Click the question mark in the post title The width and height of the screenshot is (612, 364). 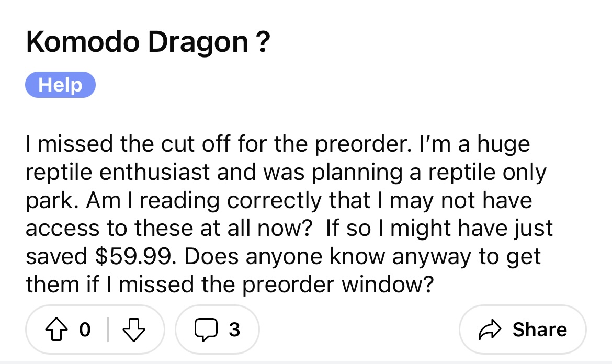pos(264,41)
